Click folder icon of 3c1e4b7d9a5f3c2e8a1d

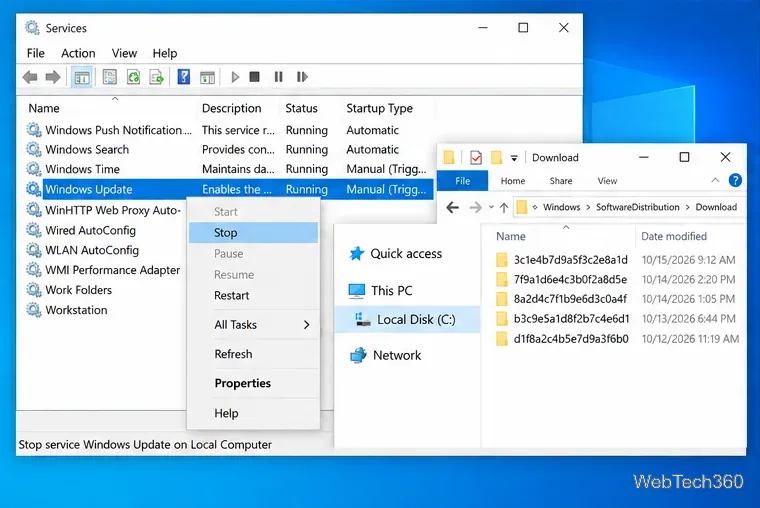502,260
